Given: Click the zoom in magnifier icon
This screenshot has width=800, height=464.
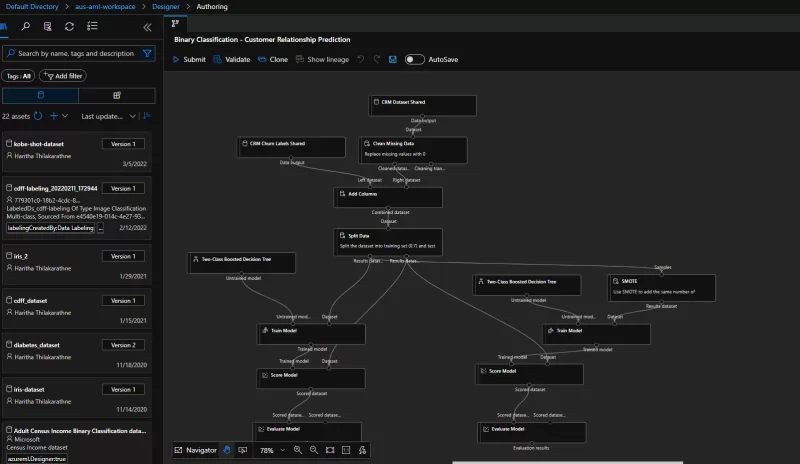Looking at the screenshot, I should click(297, 451).
